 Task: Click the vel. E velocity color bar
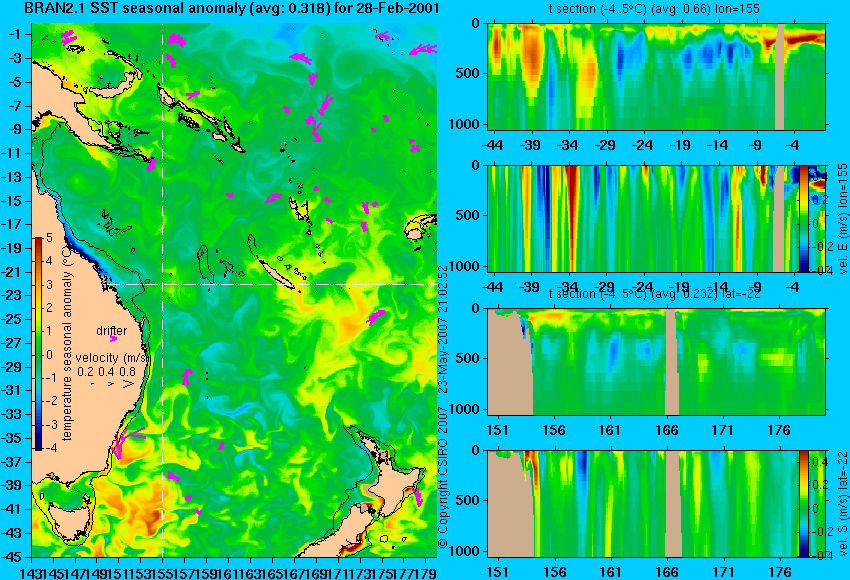click(804, 218)
